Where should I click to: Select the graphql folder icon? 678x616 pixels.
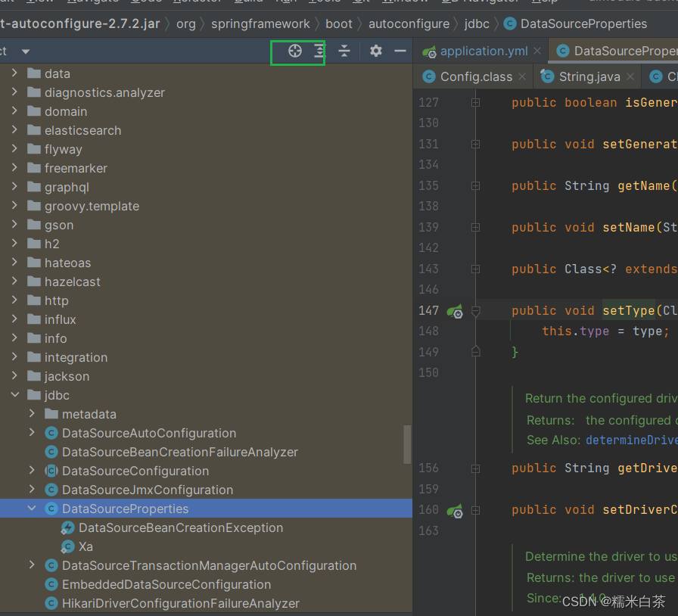[34, 187]
